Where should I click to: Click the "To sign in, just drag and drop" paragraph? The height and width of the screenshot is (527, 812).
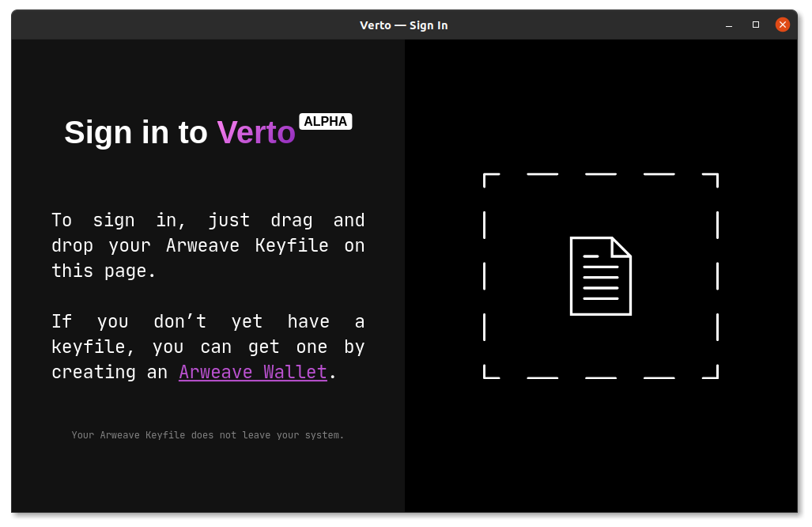(208, 245)
